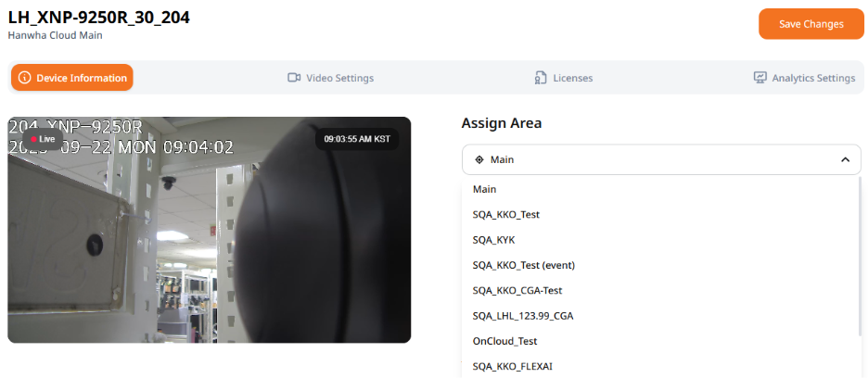Viewport: 868px width, 378px height.
Task: Click the Analytics Settings chart icon
Action: click(x=760, y=78)
